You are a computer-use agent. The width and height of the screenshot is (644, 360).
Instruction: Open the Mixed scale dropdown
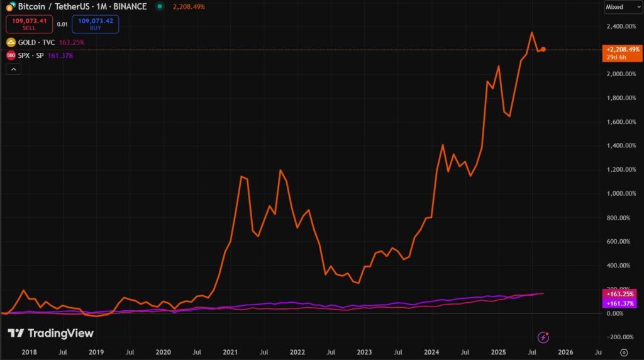pos(623,7)
